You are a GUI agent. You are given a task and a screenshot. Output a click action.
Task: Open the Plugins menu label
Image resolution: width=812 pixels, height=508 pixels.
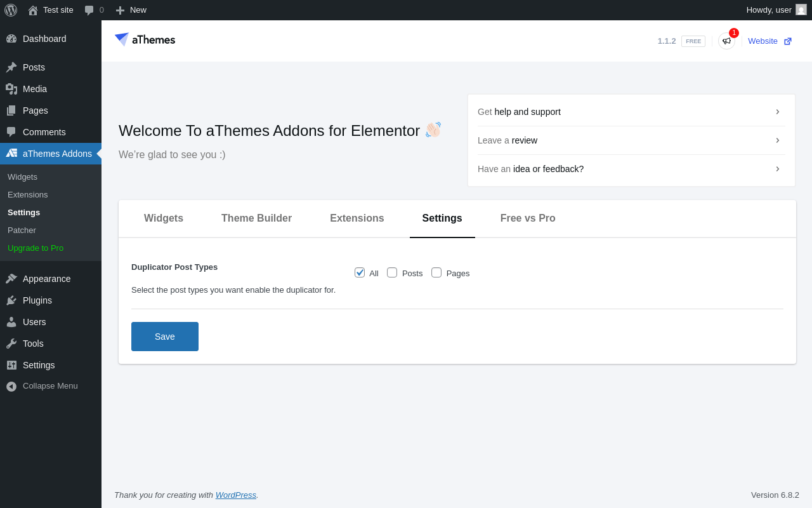pyautogui.click(x=37, y=300)
